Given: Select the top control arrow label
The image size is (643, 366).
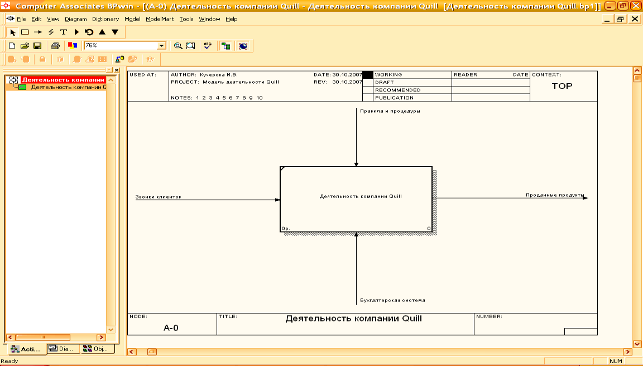Looking at the screenshot, I should [390, 111].
